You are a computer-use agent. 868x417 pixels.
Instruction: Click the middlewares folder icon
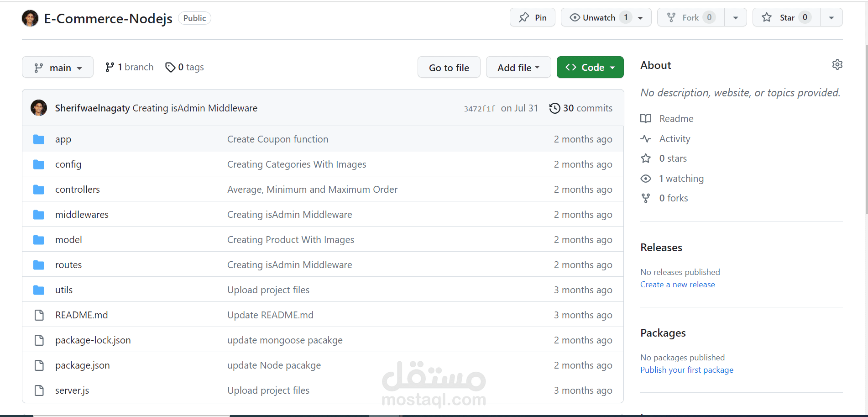39,215
